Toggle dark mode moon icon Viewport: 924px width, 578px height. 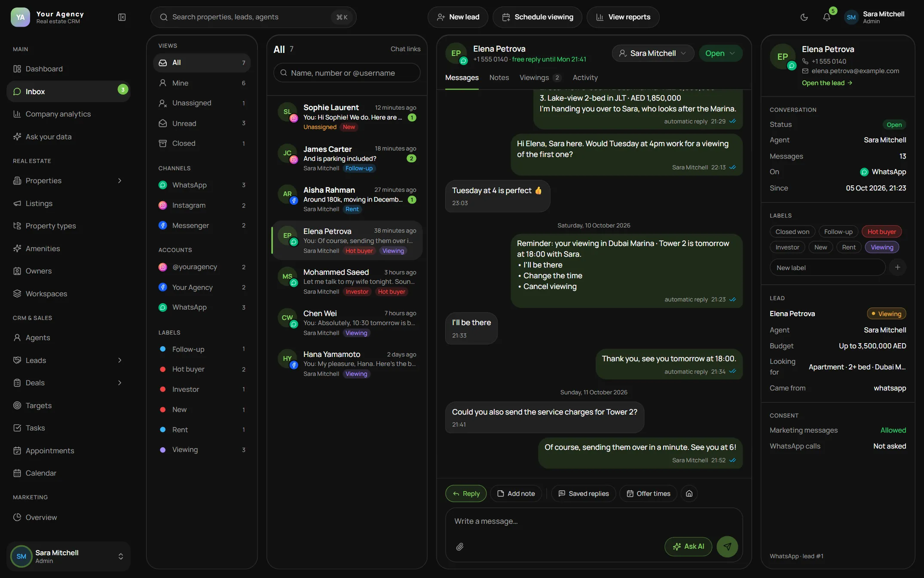804,17
